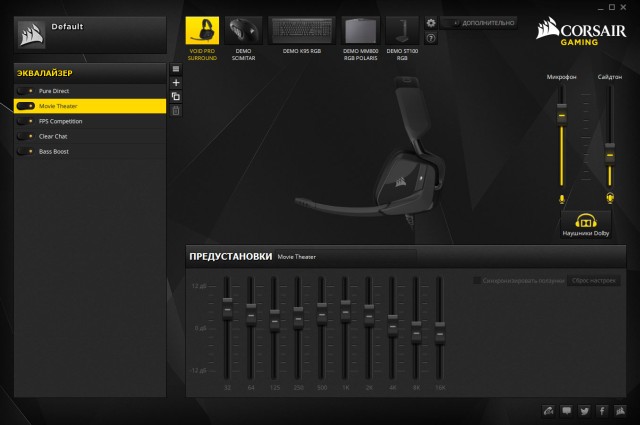Toggle the Movie Theater preset switch
640x425 pixels.
tap(25, 106)
